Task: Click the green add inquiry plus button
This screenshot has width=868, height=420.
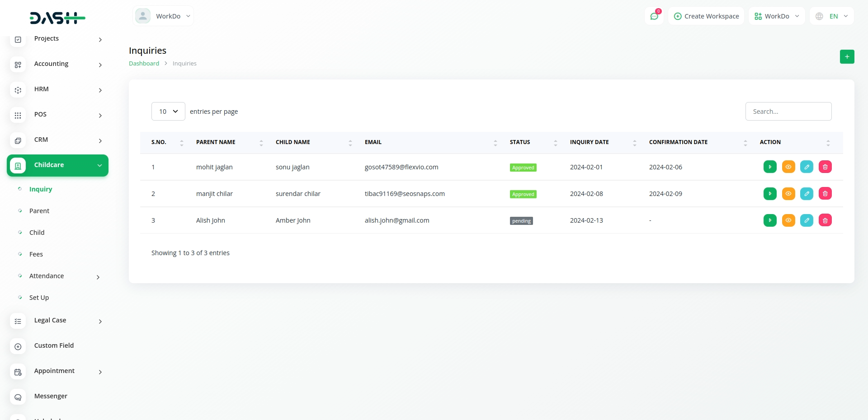Action: coord(847,57)
